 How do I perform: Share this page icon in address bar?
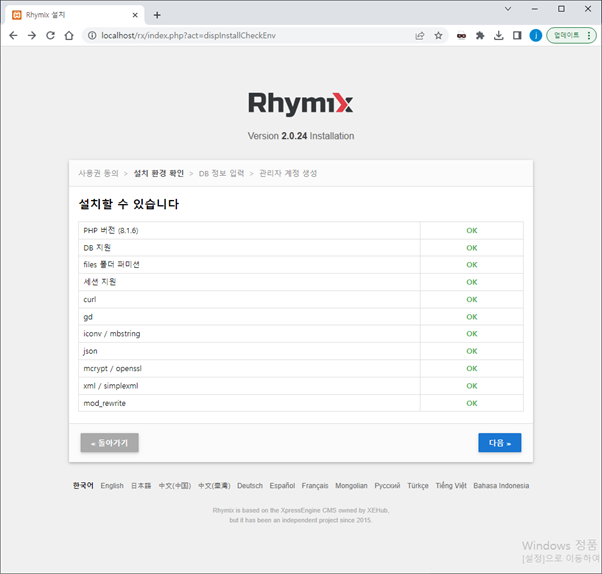click(420, 36)
